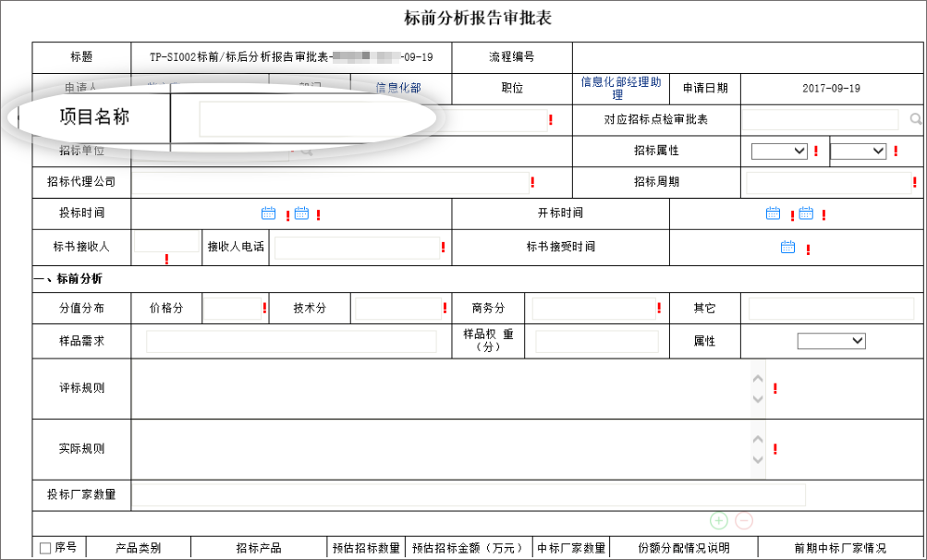This screenshot has height=560, width=927.
Task: Click the 标前分析报告审批表 page title
Action: point(478,18)
